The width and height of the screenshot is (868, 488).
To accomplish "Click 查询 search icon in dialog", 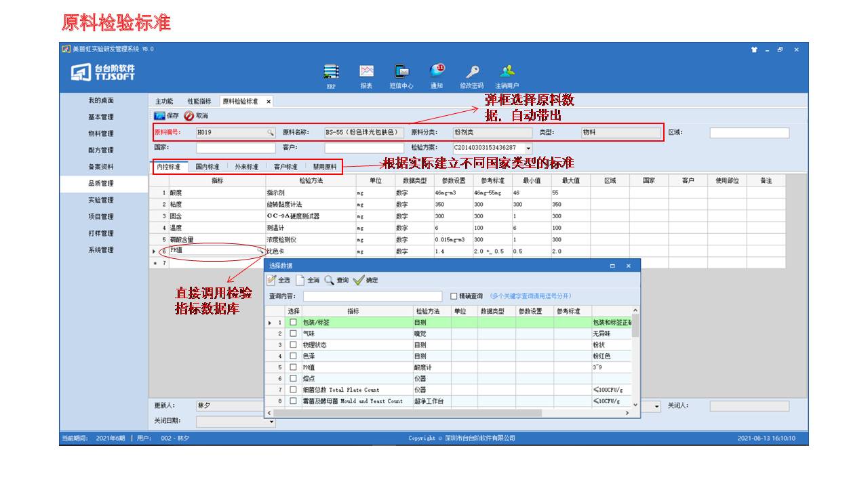I will [x=330, y=279].
